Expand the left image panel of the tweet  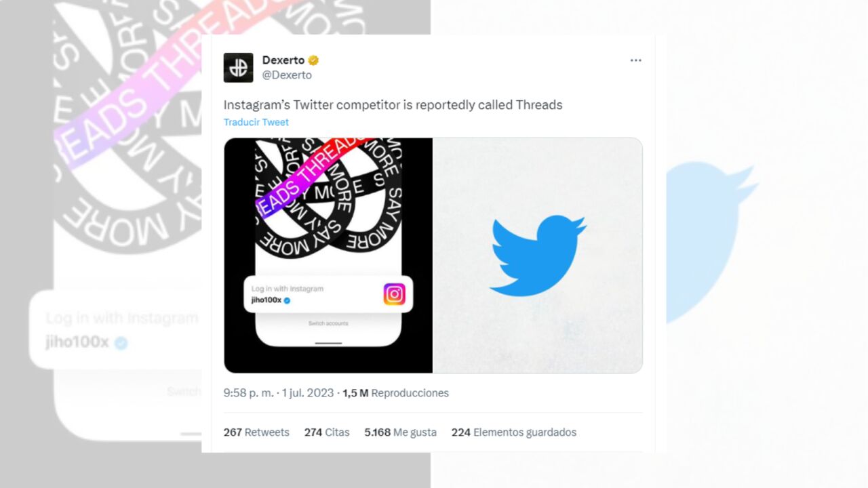coord(328,254)
